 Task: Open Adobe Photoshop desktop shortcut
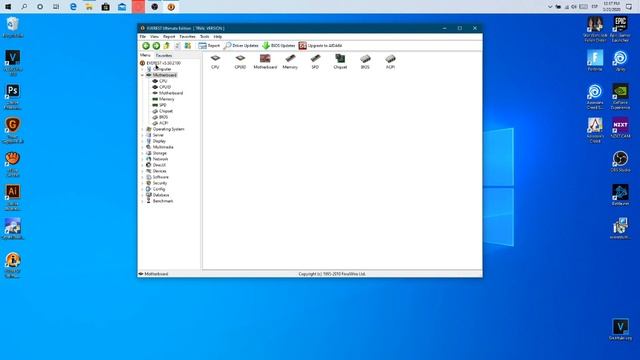click(13, 97)
